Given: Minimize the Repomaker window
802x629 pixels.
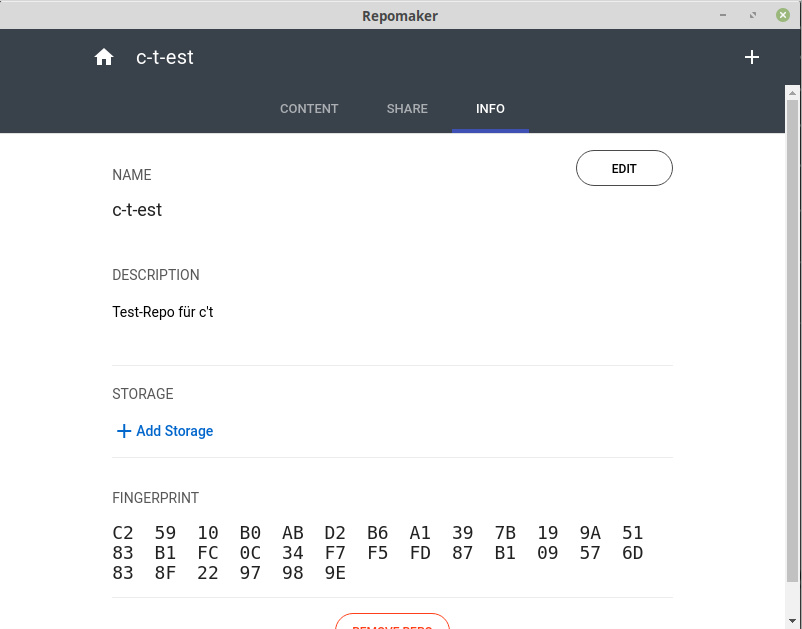Looking at the screenshot, I should (x=722, y=15).
